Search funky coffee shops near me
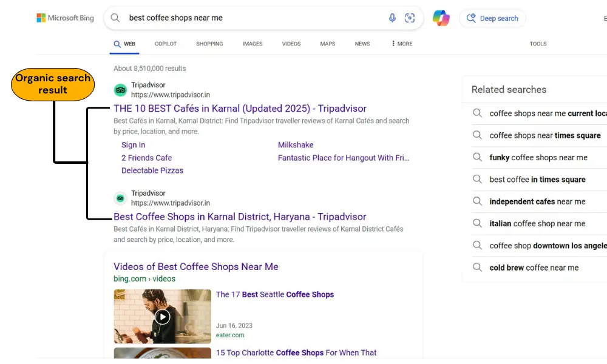This screenshot has height=364, width=607. click(x=539, y=158)
